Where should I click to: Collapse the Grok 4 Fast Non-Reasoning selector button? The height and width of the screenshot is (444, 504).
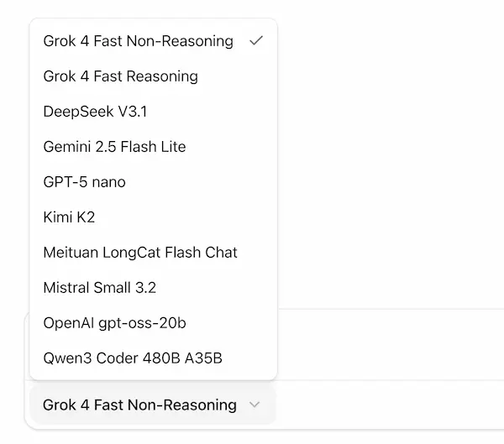click(x=153, y=405)
